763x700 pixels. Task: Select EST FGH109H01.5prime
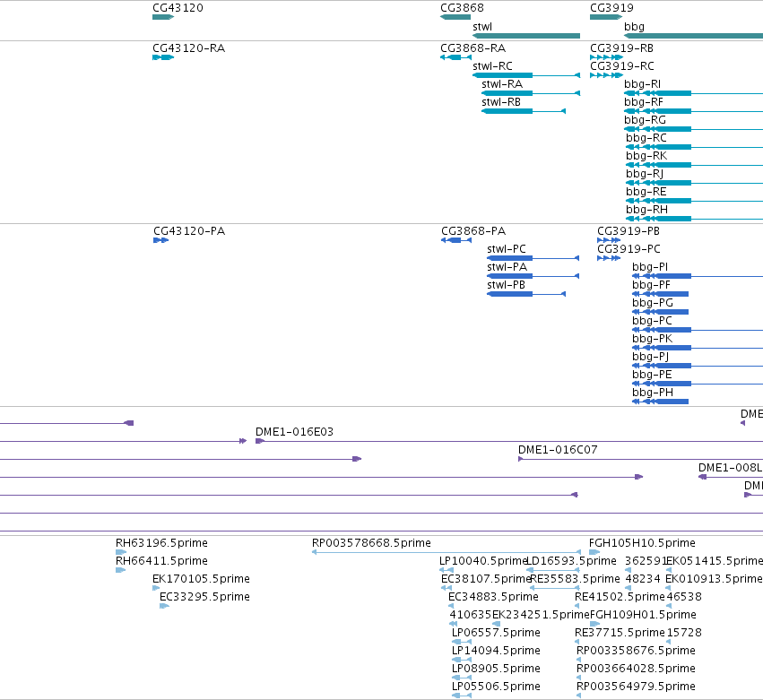(x=594, y=624)
